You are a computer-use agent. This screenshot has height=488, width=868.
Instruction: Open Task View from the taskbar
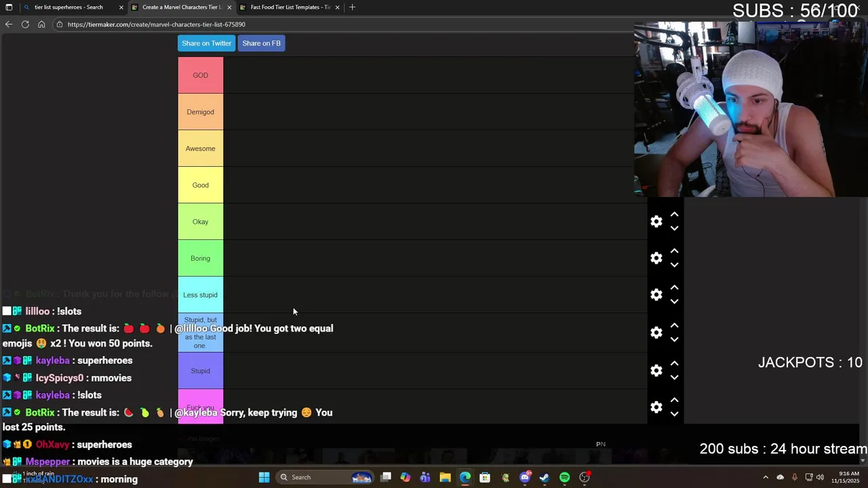coord(386,477)
